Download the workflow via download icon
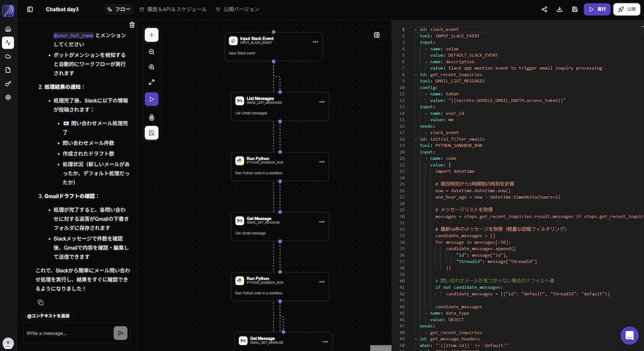The height and width of the screenshot is (351, 644). point(559,9)
